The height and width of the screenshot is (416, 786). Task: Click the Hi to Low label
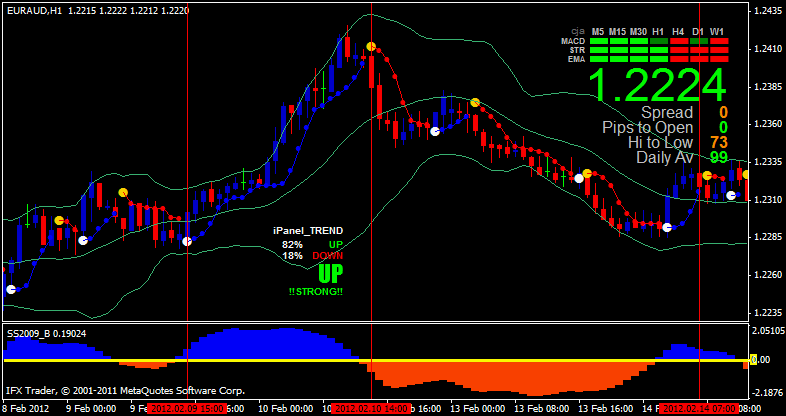(x=661, y=143)
